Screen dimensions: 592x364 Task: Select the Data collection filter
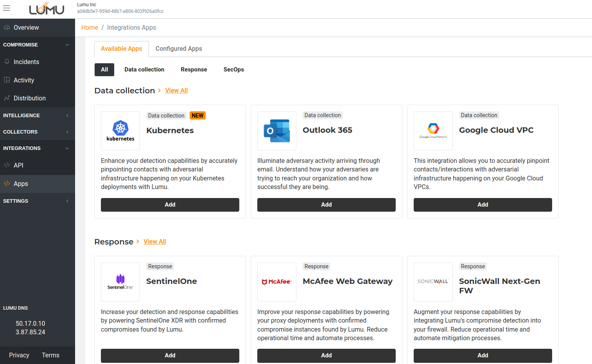pyautogui.click(x=144, y=70)
